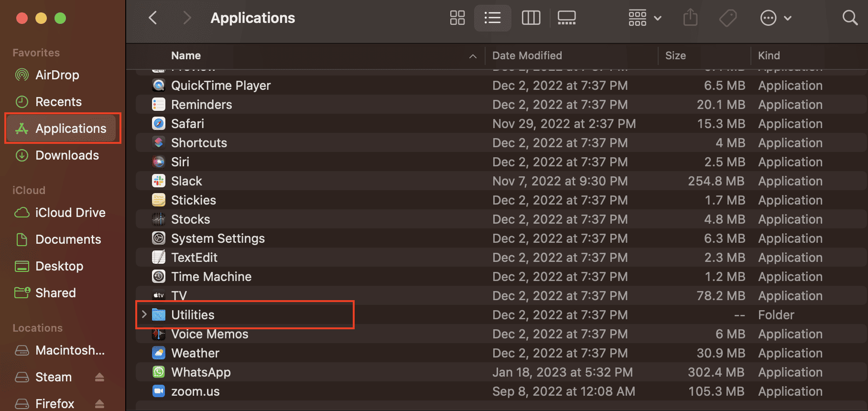Screen dimensions: 868x411
Task: Open the more actions dropdown
Action: pos(775,18)
